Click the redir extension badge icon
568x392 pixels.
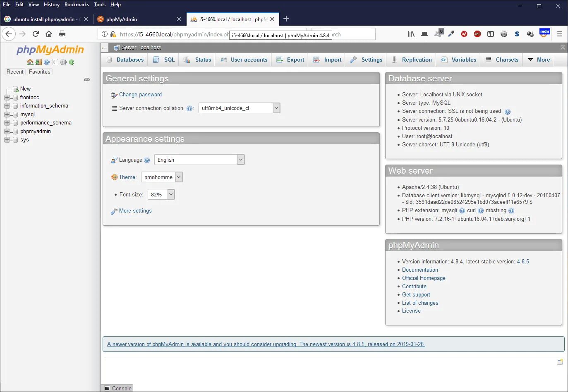coord(544,33)
